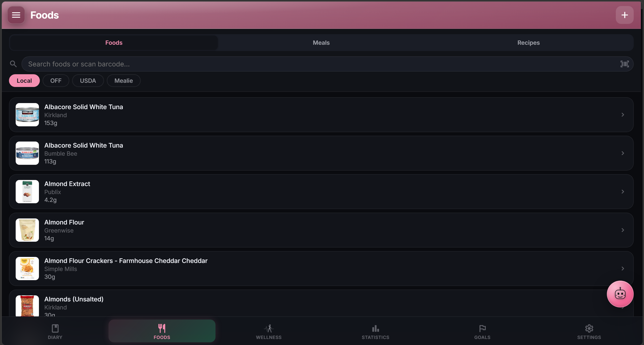This screenshot has height=345, width=644.
Task: Open Kirkland almonds bag thumbnail
Action: tap(27, 306)
